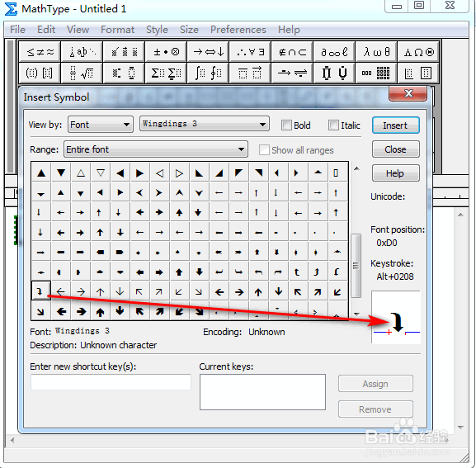Click the Insert button
Screen dimensions: 476x468
[396, 125]
